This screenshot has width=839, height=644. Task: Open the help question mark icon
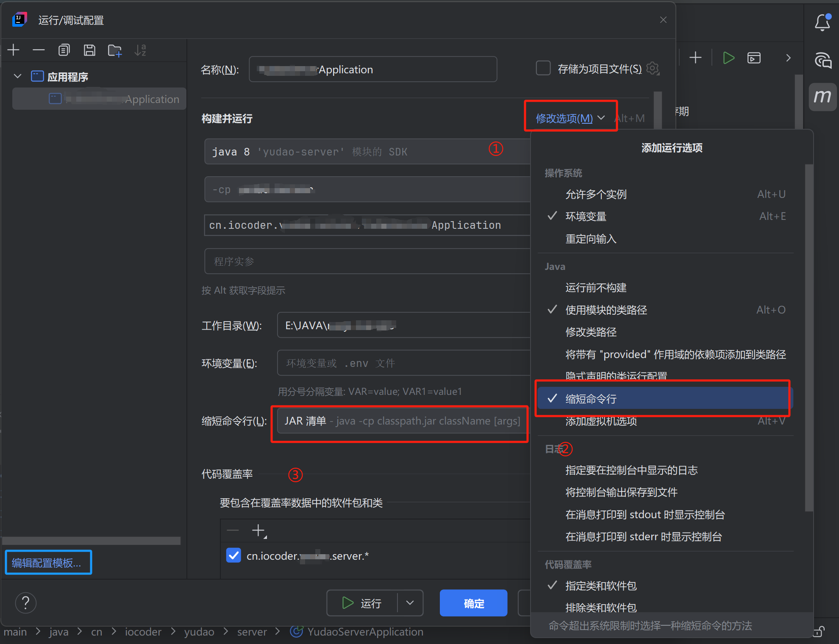tap(25, 602)
